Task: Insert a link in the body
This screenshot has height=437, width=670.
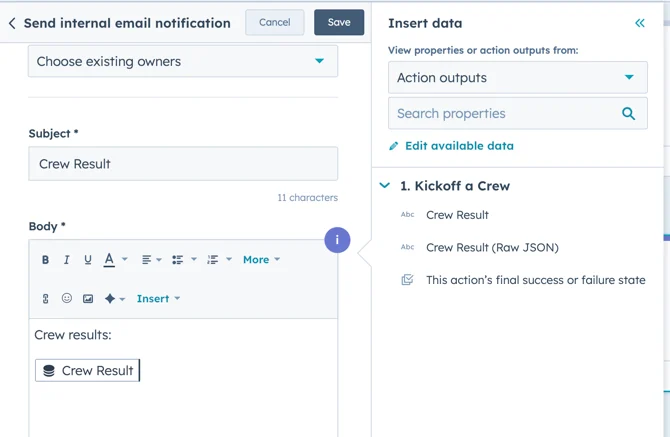Action: 45,299
